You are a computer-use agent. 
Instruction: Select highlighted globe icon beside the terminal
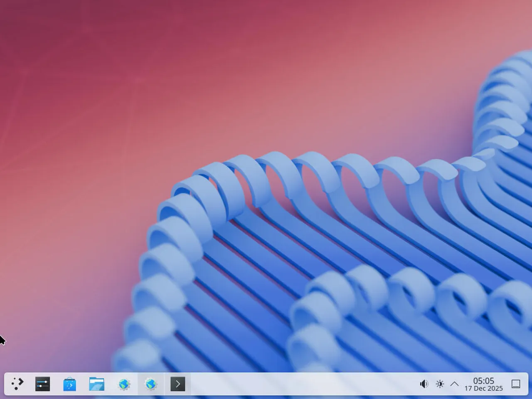[x=151, y=384]
